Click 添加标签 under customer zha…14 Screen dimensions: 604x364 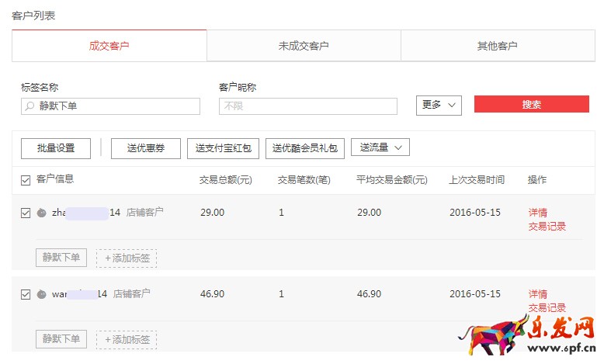tap(127, 258)
